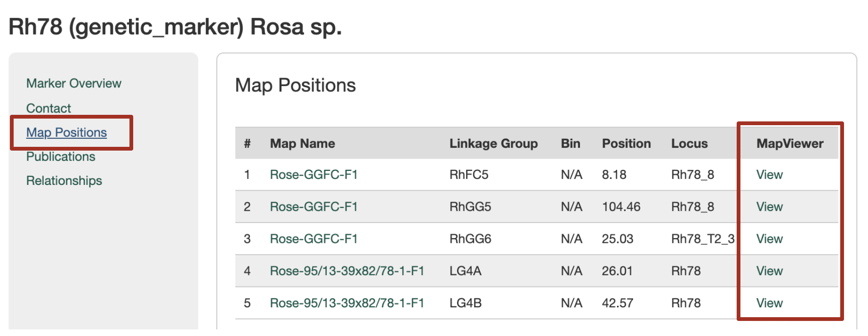Click the Linkage Group column header
868x336 pixels.
tap(493, 144)
